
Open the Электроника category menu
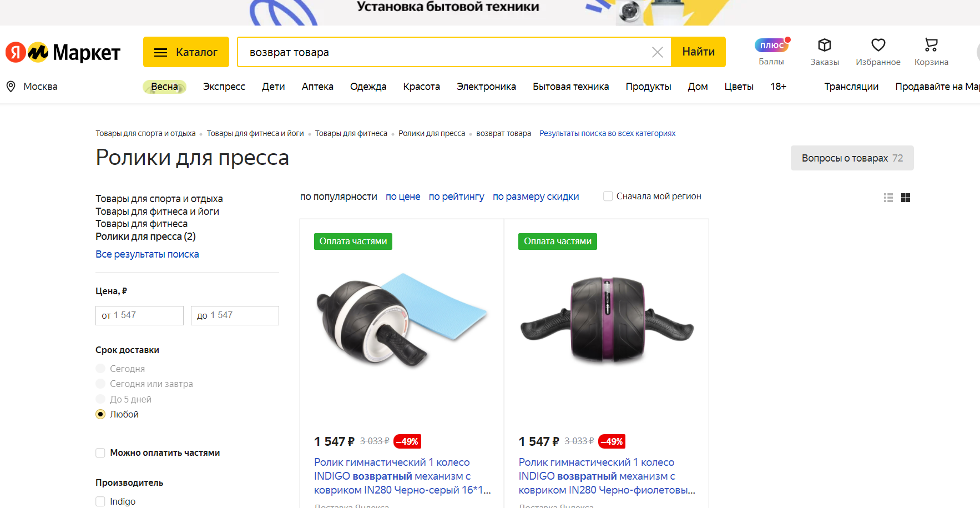pos(486,87)
